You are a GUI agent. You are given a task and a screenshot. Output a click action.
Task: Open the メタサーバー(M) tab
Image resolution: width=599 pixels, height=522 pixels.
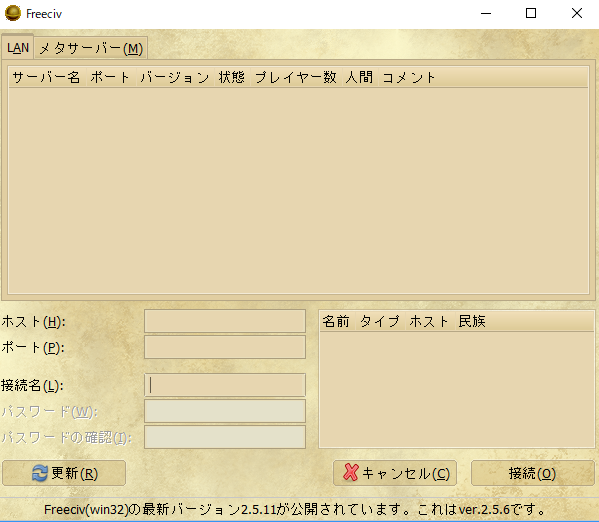pos(91,48)
